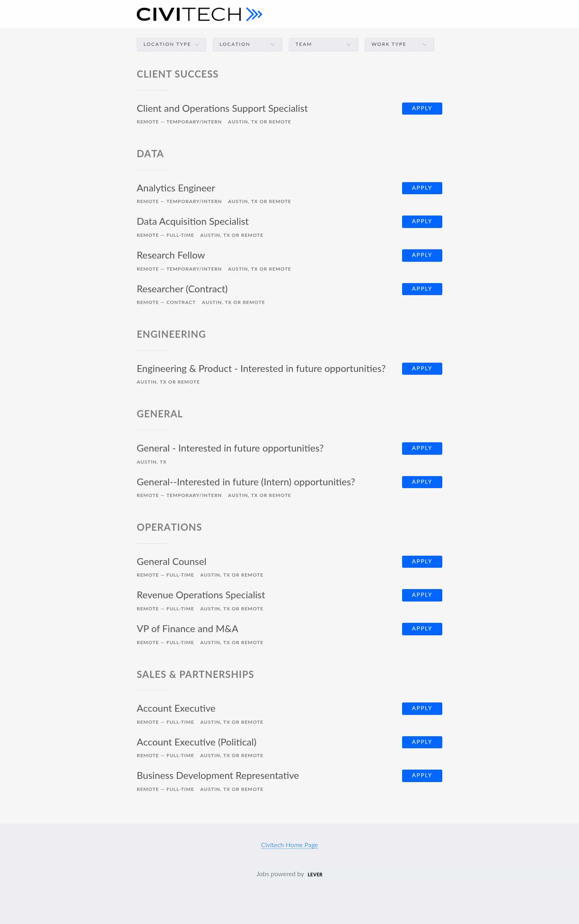Viewport: 579px width, 924px height.
Task: Expand the Location Type filter
Action: point(171,44)
